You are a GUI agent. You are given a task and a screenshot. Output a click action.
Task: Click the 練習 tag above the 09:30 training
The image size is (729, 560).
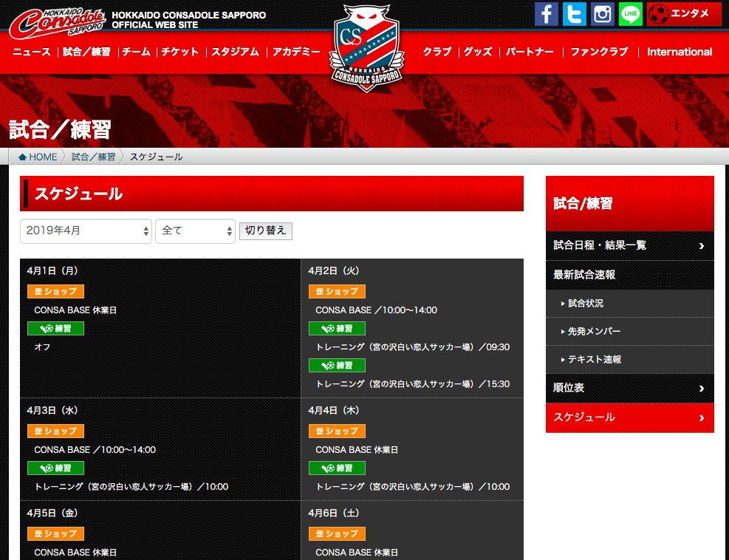pos(337,328)
